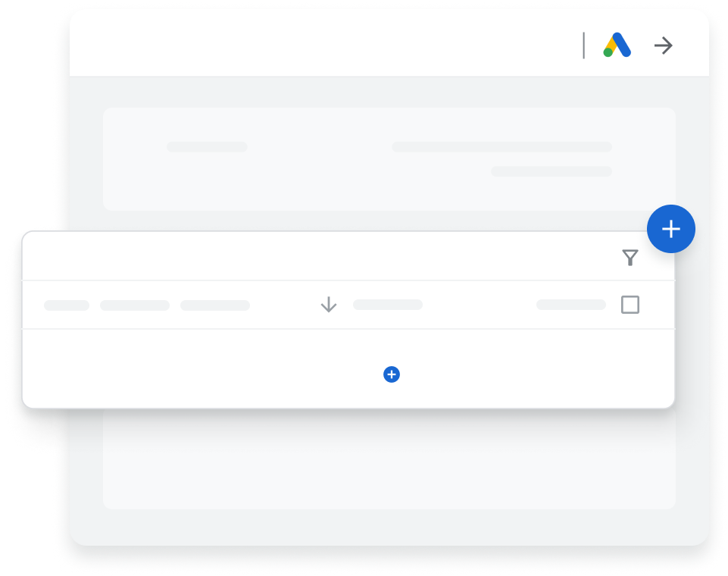Click the large blue plus button
The image size is (728, 576).
(x=671, y=229)
